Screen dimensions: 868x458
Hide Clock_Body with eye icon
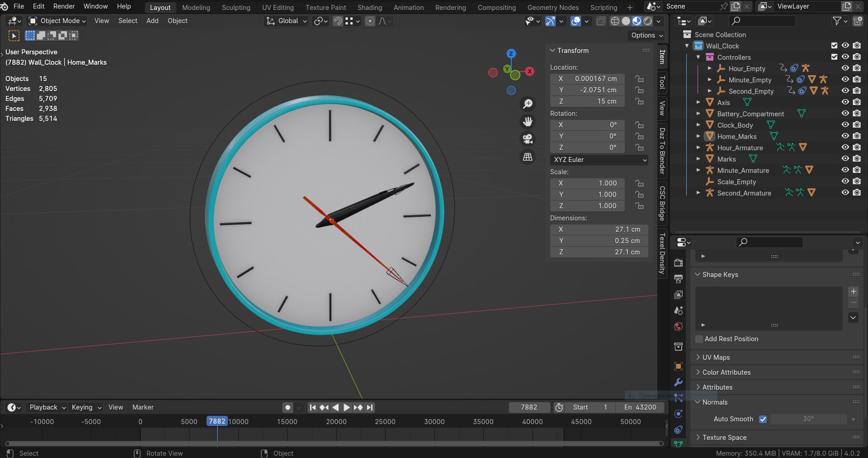[845, 125]
